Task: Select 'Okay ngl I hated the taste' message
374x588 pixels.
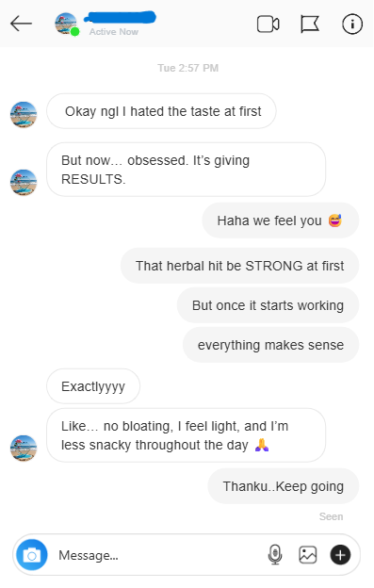Action: 161,111
